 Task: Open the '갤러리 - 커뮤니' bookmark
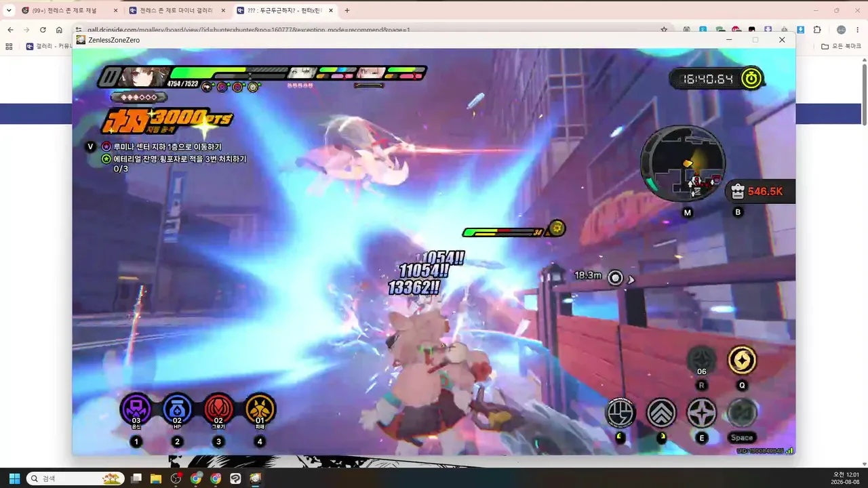[50, 46]
